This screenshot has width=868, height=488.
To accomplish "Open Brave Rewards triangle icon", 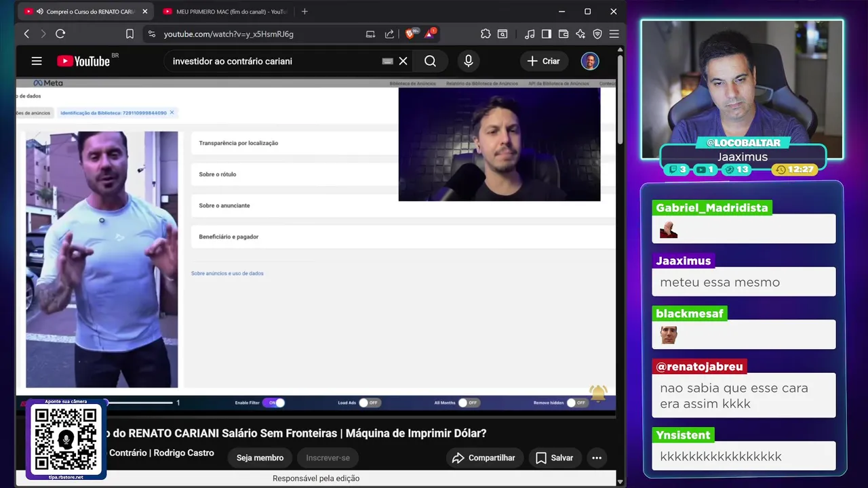I will 430,33.
